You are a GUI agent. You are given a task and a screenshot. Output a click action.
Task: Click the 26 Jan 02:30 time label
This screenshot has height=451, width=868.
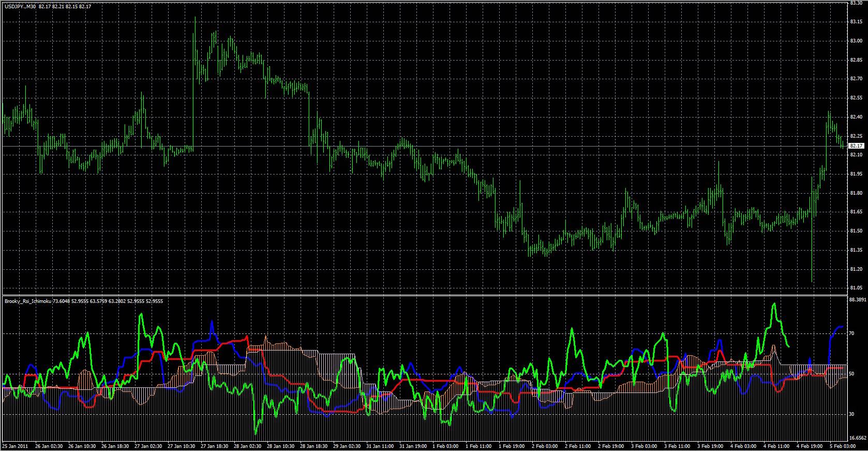point(49,446)
